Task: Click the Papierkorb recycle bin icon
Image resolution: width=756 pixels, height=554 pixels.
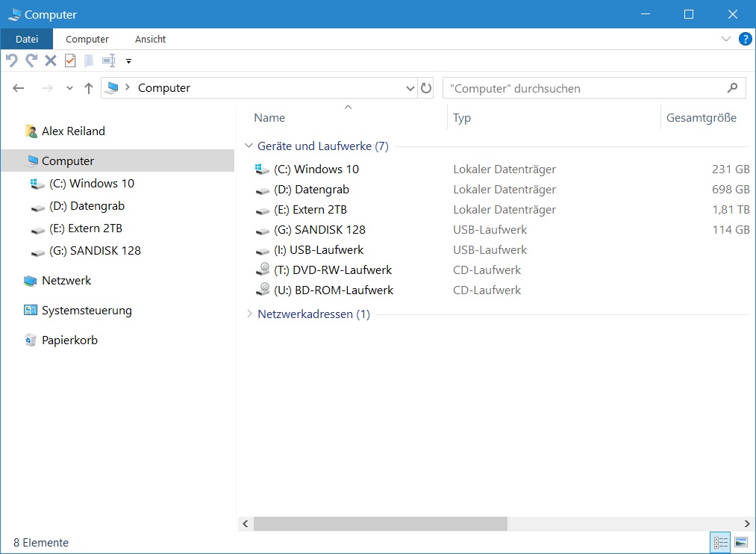Action: (x=31, y=340)
